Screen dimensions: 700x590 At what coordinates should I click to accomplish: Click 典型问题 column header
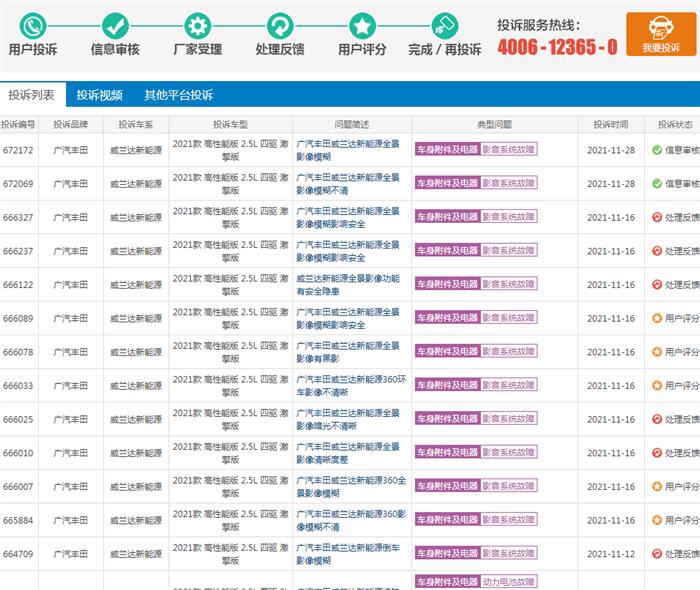point(494,125)
